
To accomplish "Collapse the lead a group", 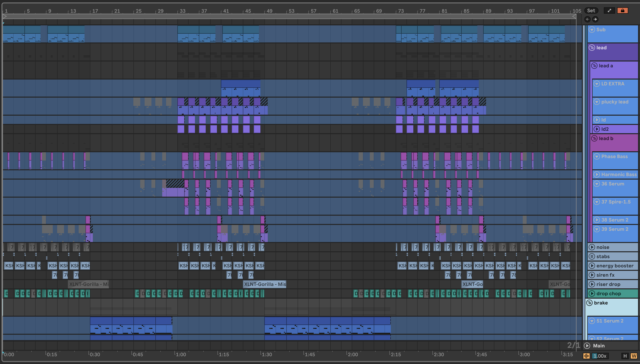I will (x=595, y=66).
